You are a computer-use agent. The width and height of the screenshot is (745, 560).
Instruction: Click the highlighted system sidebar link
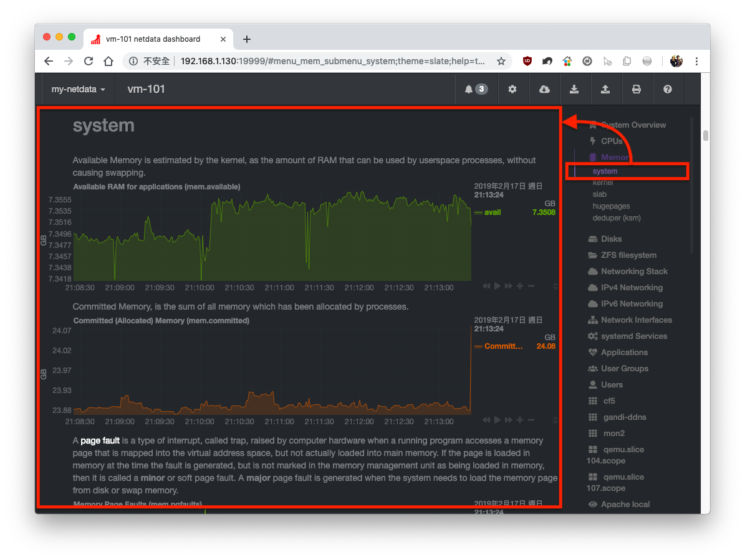coord(603,171)
